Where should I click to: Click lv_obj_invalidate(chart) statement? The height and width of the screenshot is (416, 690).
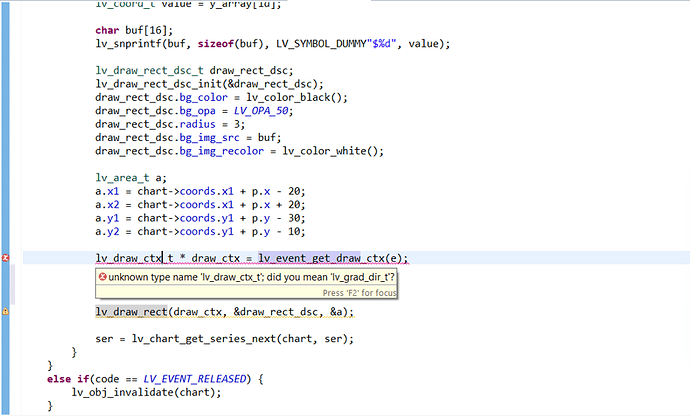point(147,392)
